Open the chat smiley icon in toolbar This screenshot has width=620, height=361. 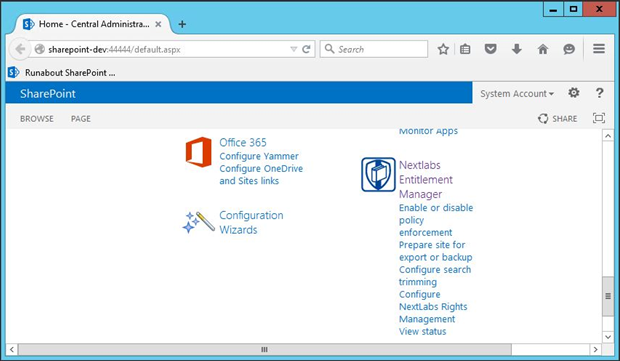(569, 49)
